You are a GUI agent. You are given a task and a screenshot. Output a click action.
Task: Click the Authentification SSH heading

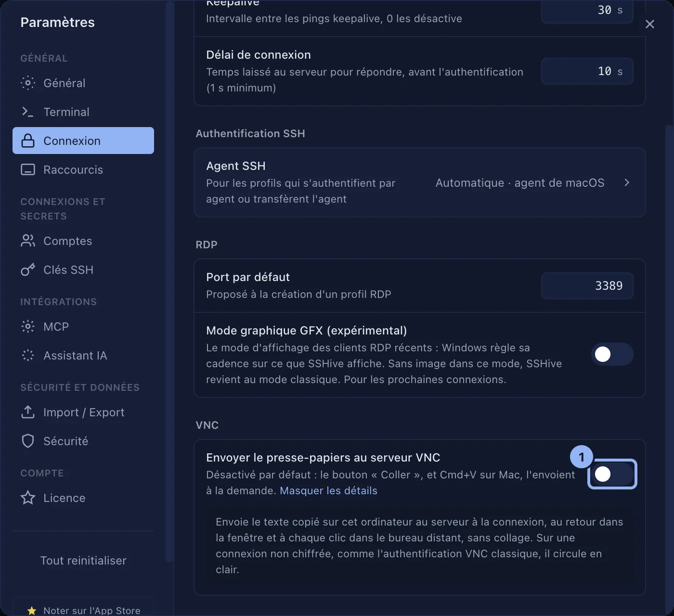pos(250,133)
